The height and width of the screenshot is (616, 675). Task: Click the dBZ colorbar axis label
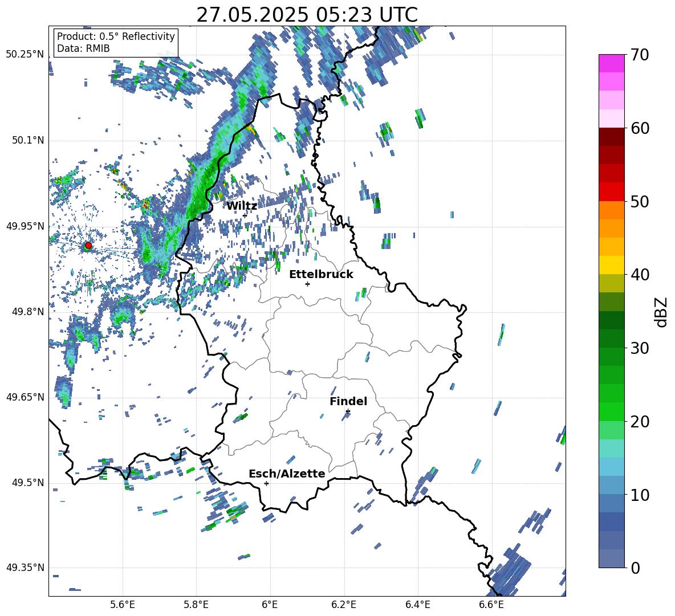pos(662,312)
